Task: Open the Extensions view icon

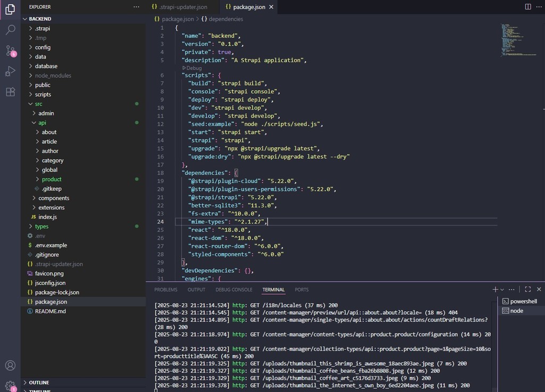Action: (10, 92)
